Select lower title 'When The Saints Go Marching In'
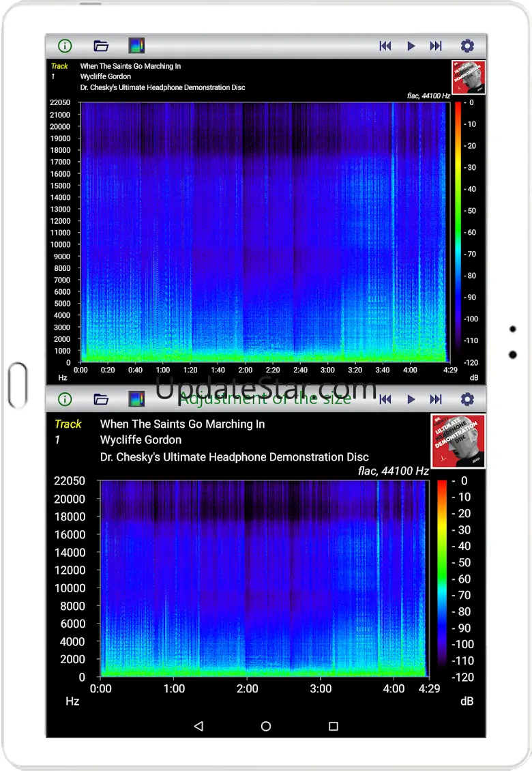 click(x=182, y=424)
